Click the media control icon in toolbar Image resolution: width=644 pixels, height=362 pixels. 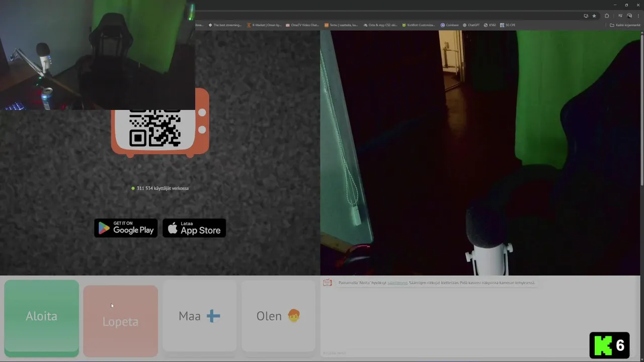(620, 16)
